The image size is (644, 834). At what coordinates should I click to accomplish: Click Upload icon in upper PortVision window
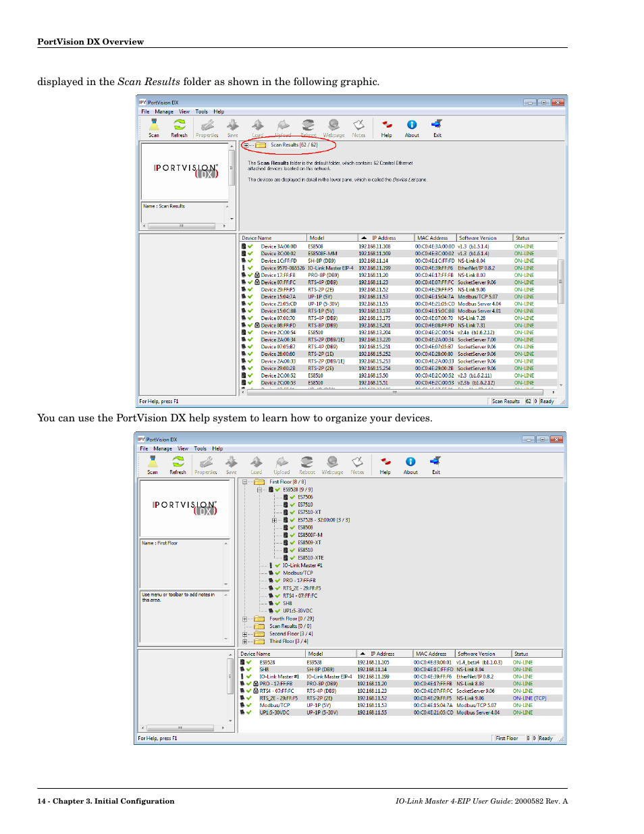click(x=284, y=128)
